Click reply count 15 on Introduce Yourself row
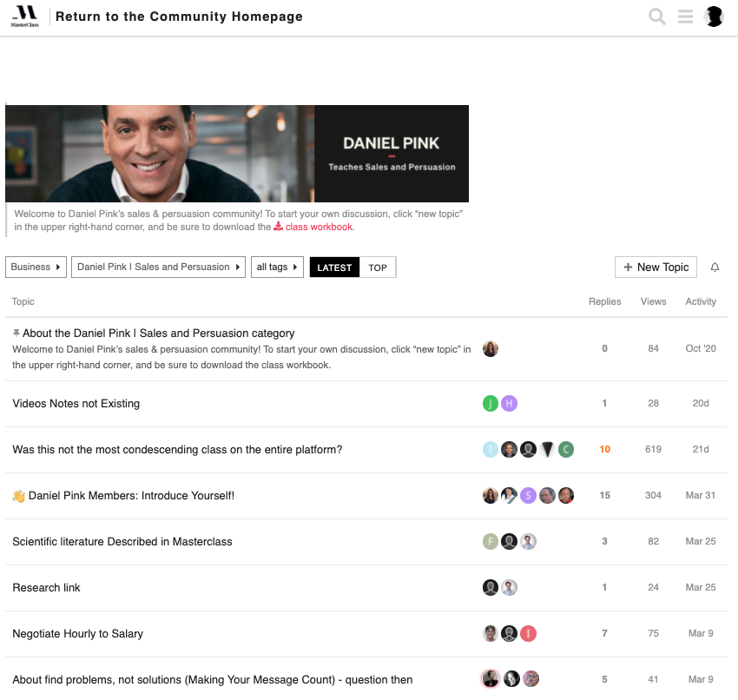The height and width of the screenshot is (700, 738). (605, 495)
